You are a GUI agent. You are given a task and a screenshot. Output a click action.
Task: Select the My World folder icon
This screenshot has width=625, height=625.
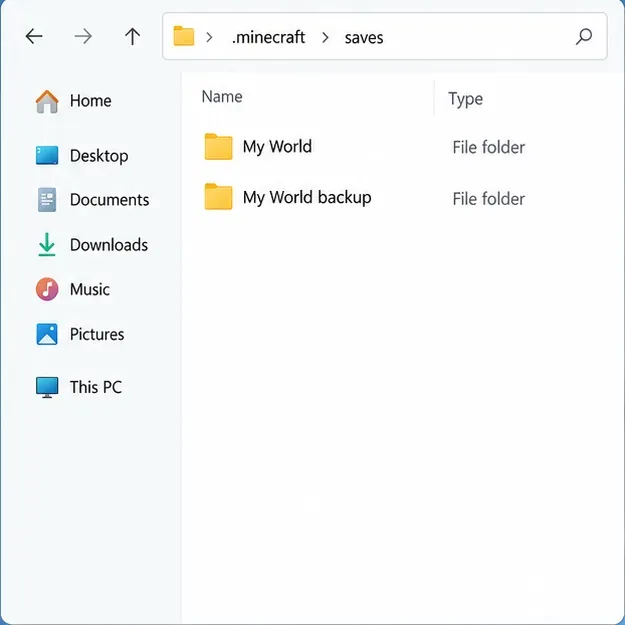pos(218,147)
